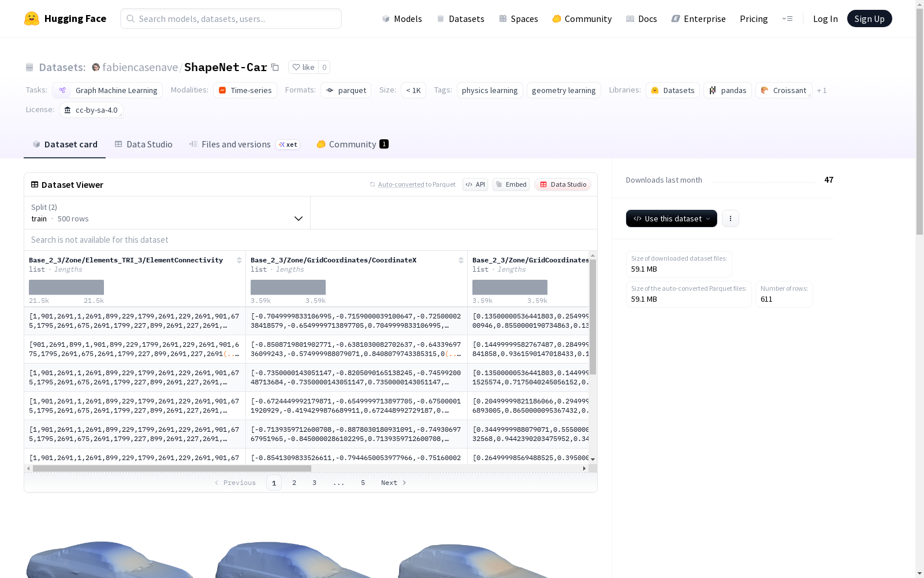Switch to the Data Studio tab

coord(143,144)
